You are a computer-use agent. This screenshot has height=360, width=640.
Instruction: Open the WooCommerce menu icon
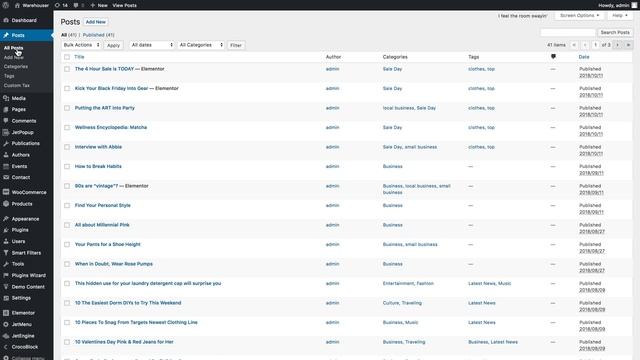pyautogui.click(x=6, y=192)
